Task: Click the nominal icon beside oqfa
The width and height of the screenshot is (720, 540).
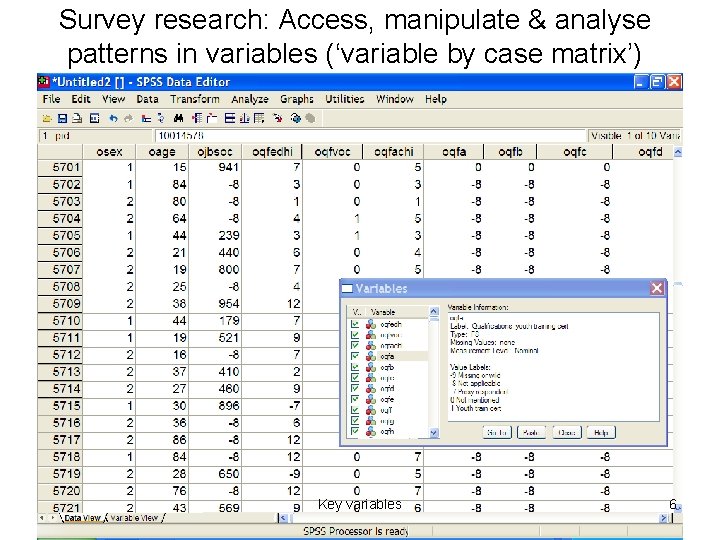Action: coord(371,356)
